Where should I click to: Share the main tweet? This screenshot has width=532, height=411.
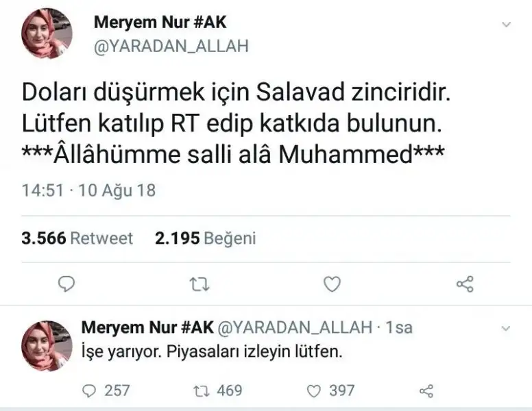pyautogui.click(x=465, y=284)
